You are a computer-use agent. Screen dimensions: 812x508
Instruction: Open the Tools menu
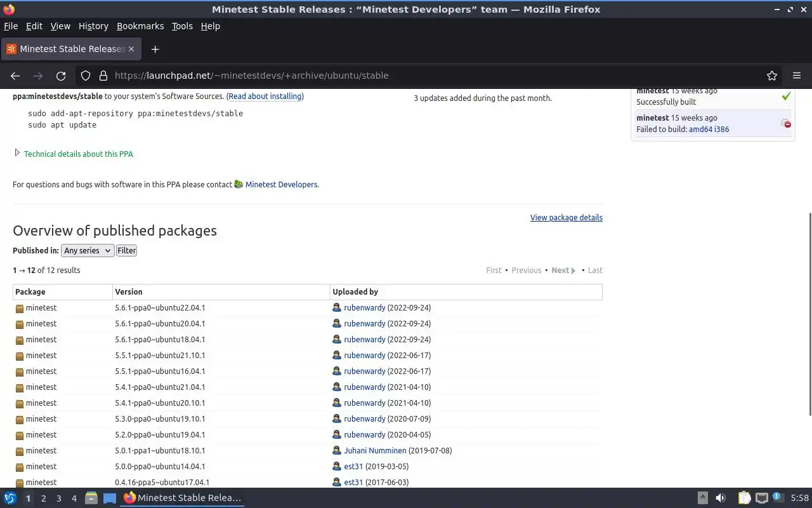click(182, 26)
